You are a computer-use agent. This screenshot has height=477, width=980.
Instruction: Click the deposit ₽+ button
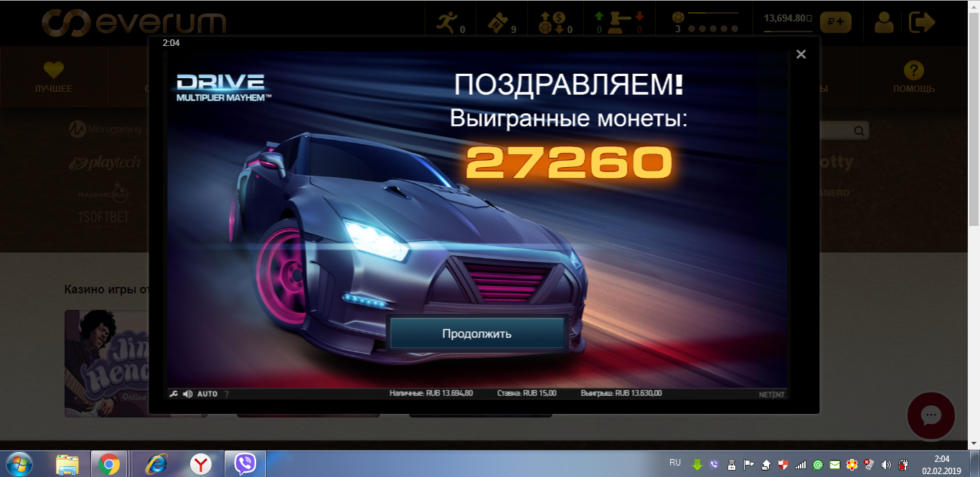point(835,22)
